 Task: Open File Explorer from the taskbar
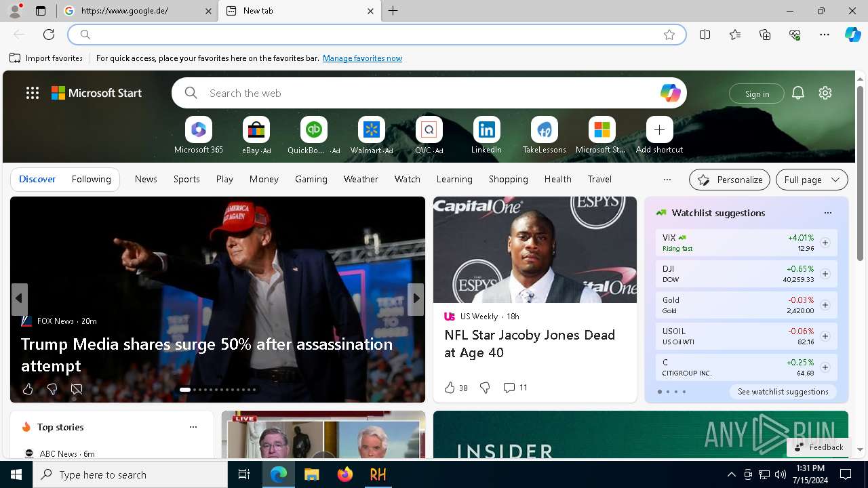[312, 474]
